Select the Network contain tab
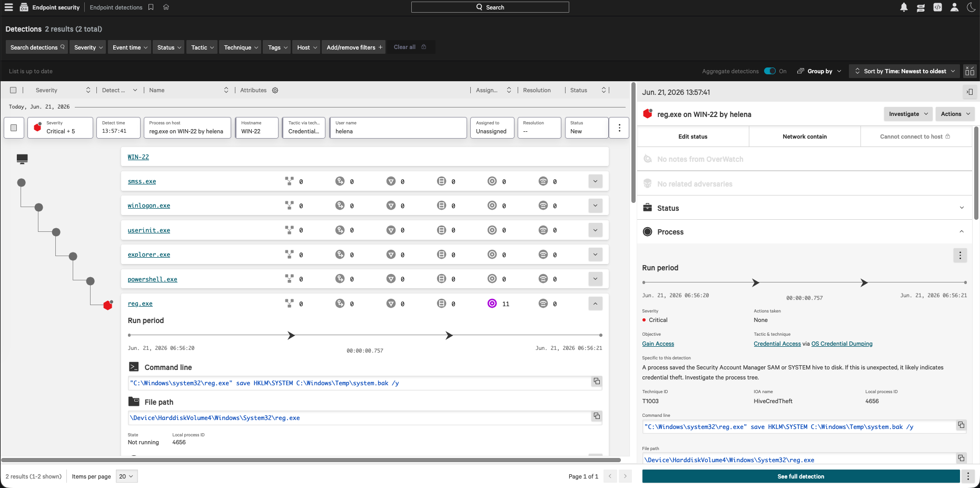The width and height of the screenshot is (980, 488). [805, 136]
